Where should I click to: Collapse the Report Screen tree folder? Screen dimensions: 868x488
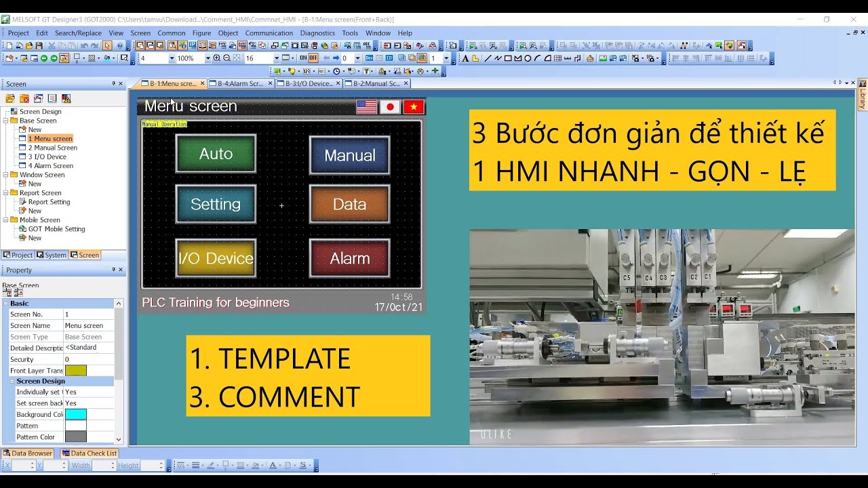point(6,193)
